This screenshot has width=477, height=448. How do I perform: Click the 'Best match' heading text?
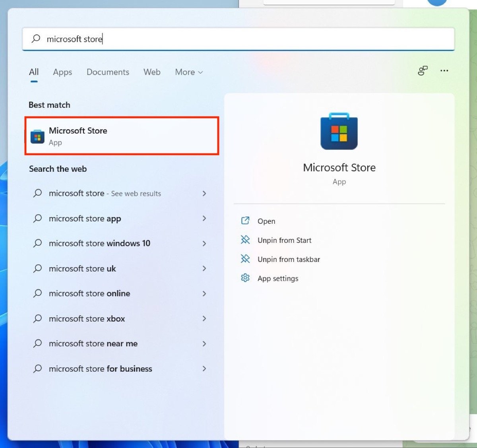tap(49, 105)
